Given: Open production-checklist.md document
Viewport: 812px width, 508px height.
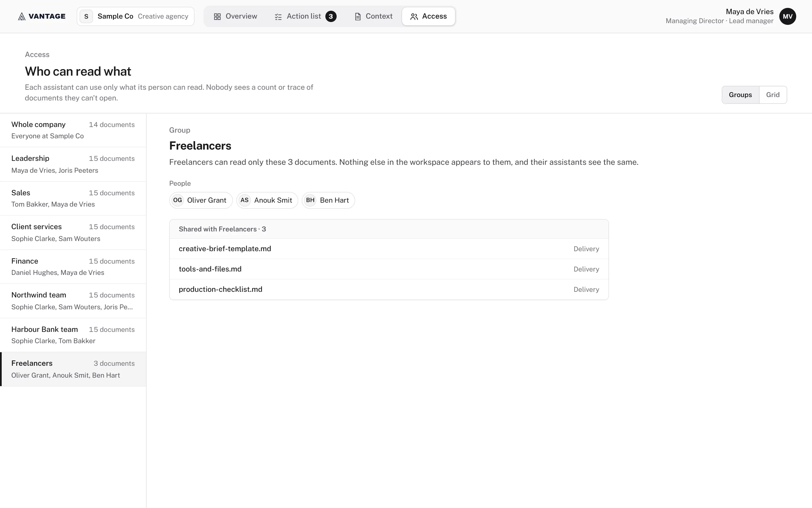Looking at the screenshot, I should tap(389, 290).
